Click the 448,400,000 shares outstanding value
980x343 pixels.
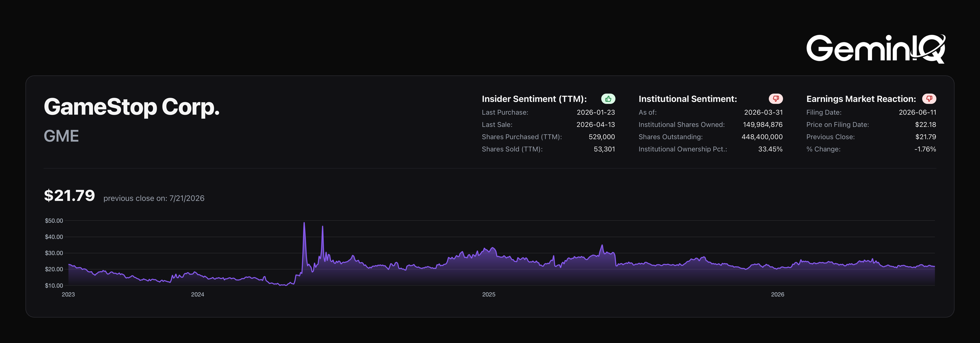click(762, 137)
